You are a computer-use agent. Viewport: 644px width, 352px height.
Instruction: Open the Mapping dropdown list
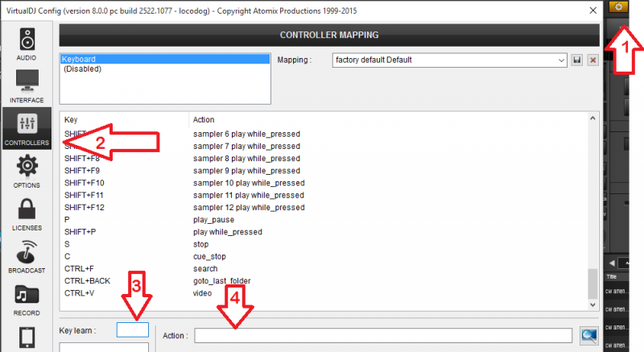pyautogui.click(x=450, y=60)
